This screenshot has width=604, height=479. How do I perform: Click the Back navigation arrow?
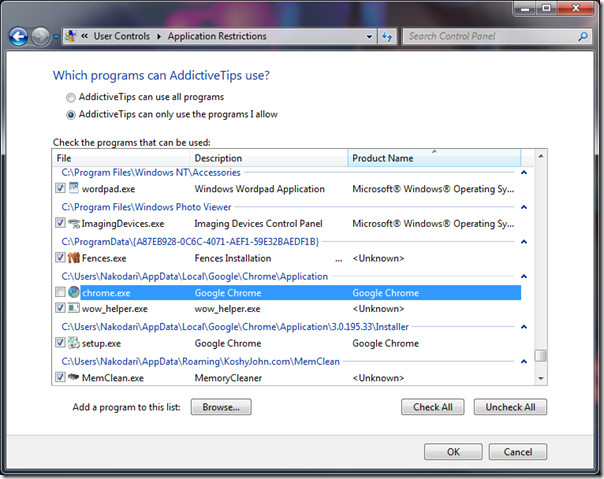tap(18, 37)
